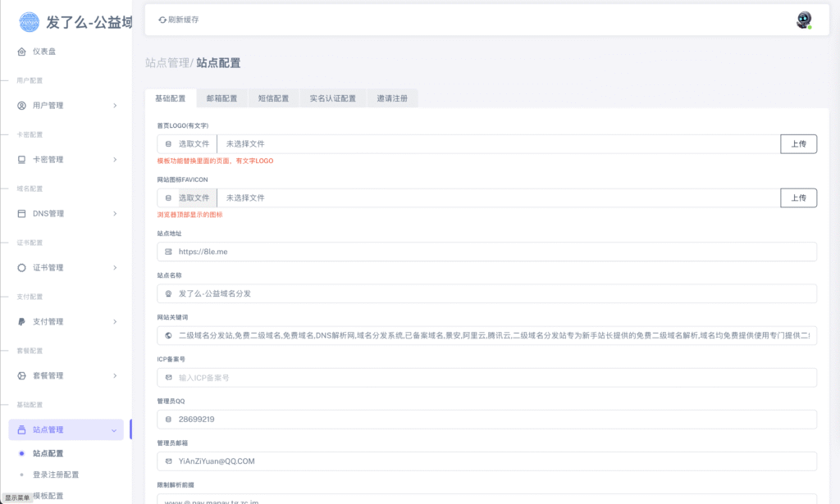Switch to 基础配置 tab
840x504 pixels.
(171, 98)
